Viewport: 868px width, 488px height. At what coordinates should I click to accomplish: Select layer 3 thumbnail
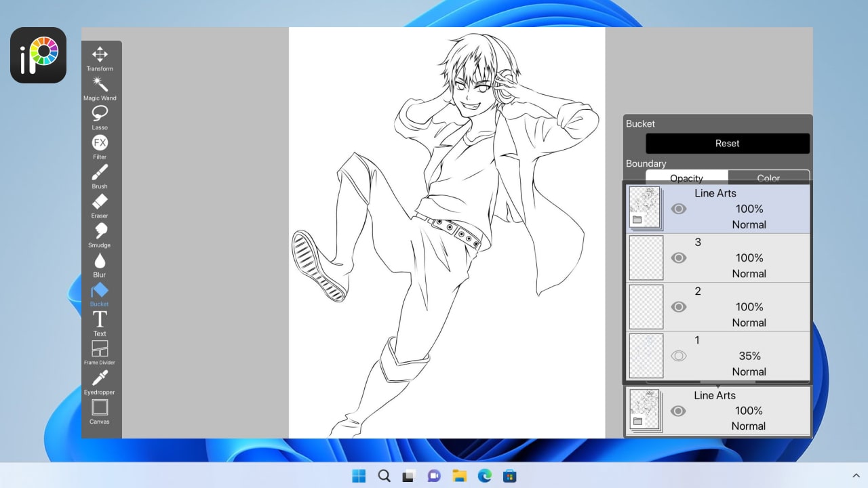pos(646,258)
